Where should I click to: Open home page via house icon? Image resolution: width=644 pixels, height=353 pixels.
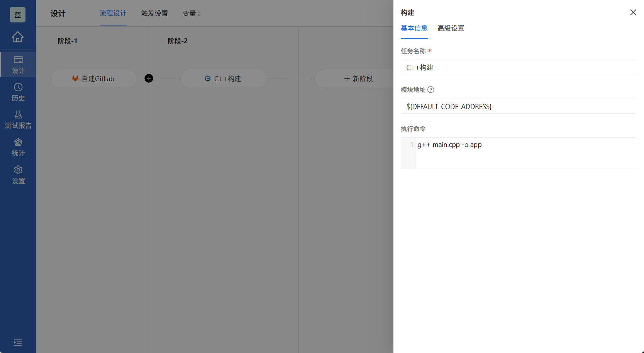pos(18,38)
